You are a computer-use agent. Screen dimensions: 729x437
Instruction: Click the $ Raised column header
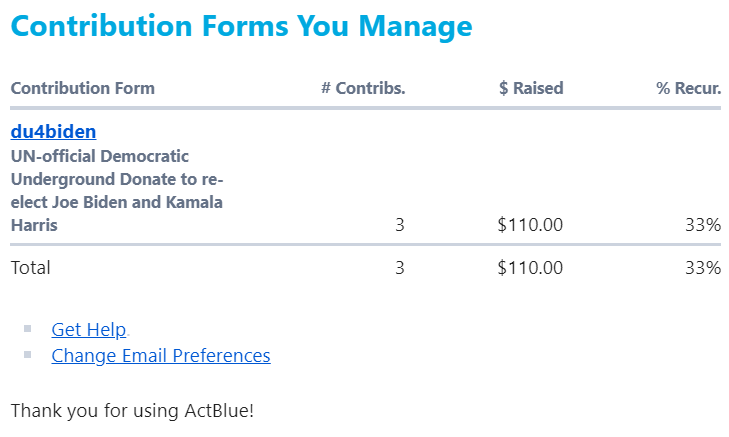pyautogui.click(x=531, y=88)
